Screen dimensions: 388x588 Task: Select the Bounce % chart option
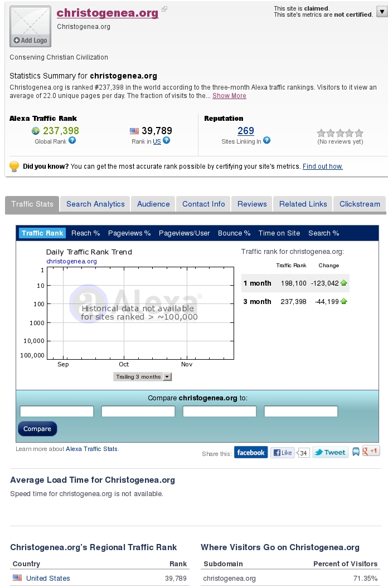tap(234, 233)
